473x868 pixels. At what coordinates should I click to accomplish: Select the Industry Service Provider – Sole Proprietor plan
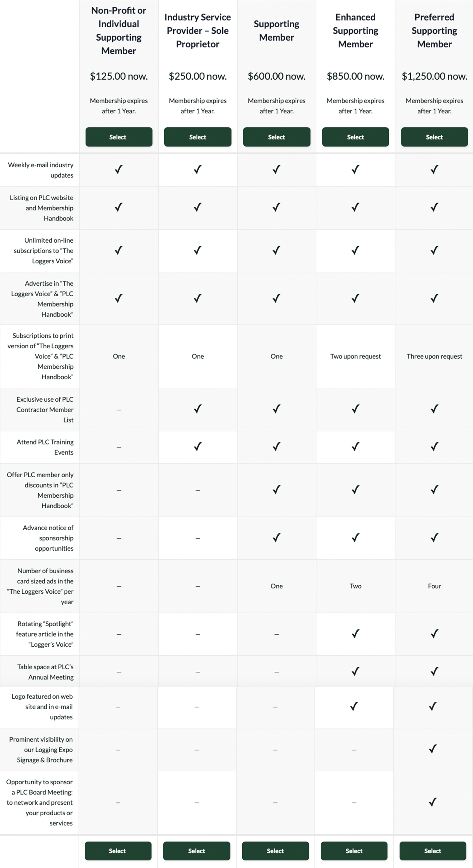197,137
